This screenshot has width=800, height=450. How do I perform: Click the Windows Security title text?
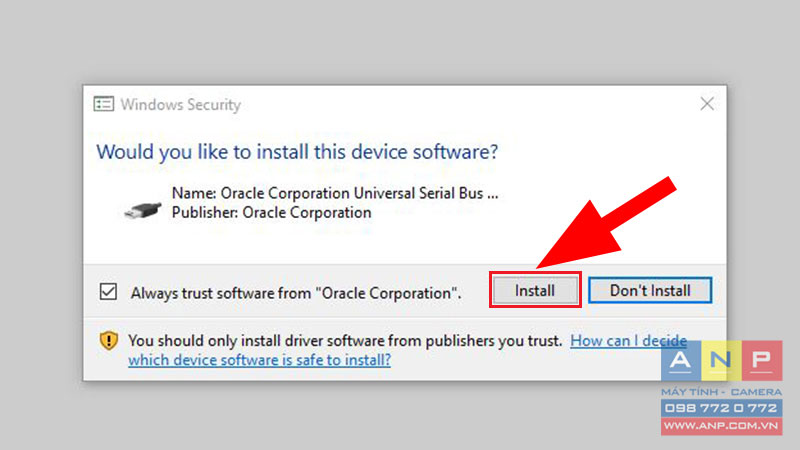181,105
